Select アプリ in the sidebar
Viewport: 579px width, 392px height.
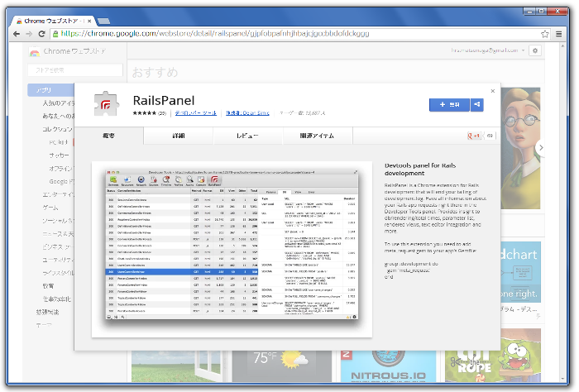pyautogui.click(x=51, y=90)
